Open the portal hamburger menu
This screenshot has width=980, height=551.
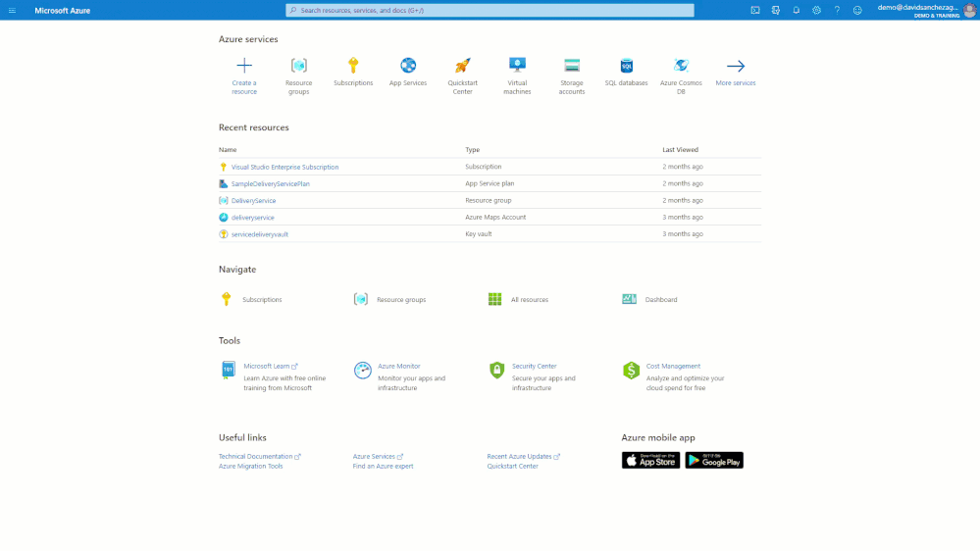pyautogui.click(x=12, y=10)
